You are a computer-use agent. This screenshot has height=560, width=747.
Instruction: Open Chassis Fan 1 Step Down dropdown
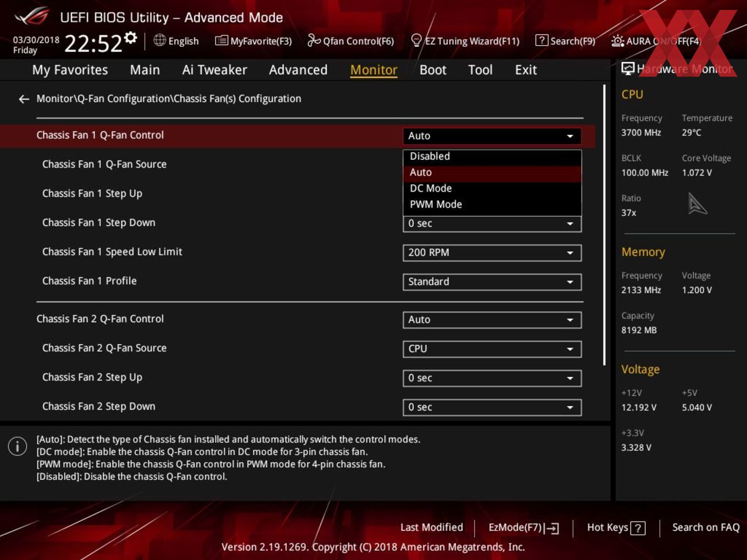pyautogui.click(x=492, y=223)
